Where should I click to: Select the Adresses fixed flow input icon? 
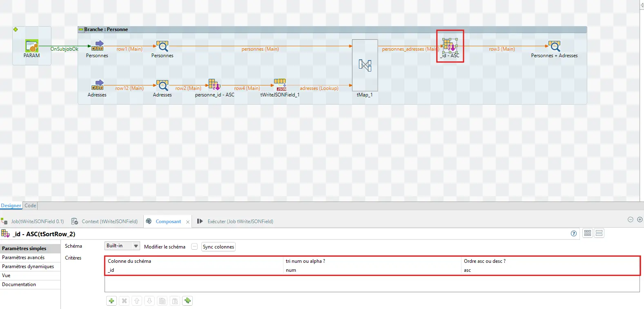tap(97, 85)
